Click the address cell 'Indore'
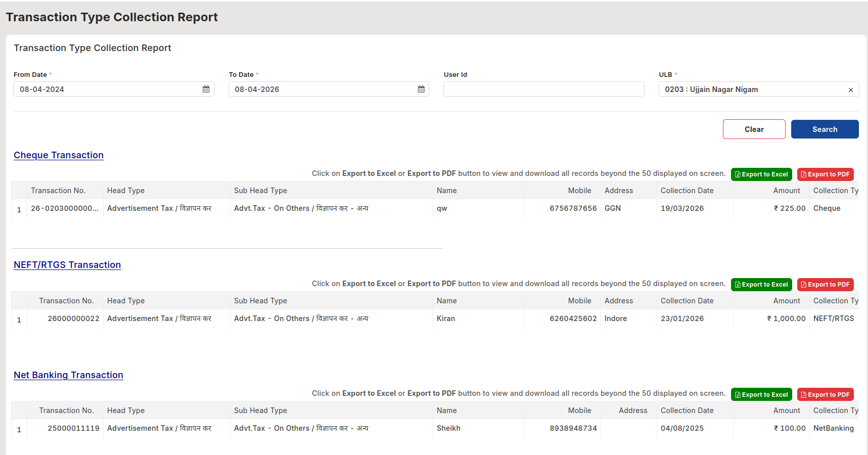Viewport: 868px width, 455px height. [629, 318]
